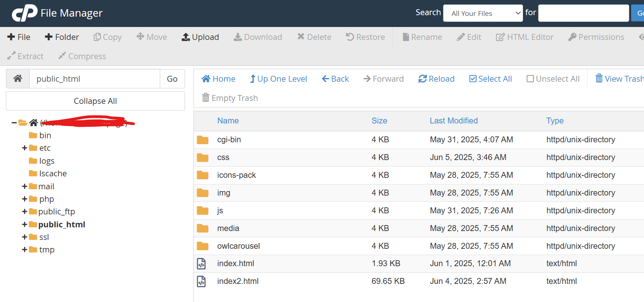The height and width of the screenshot is (302, 644).
Task: Go up one level in directory
Action: (x=278, y=79)
